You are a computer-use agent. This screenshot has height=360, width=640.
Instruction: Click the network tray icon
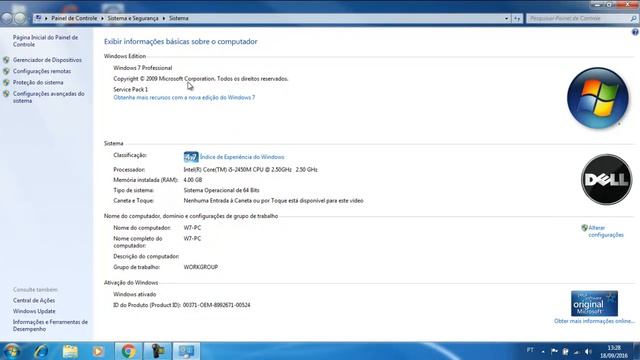click(x=576, y=351)
